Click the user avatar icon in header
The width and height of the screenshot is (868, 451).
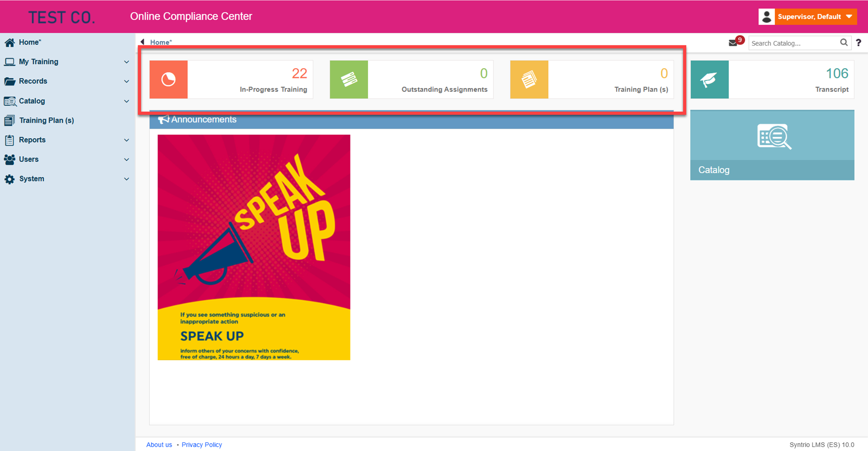(x=766, y=16)
